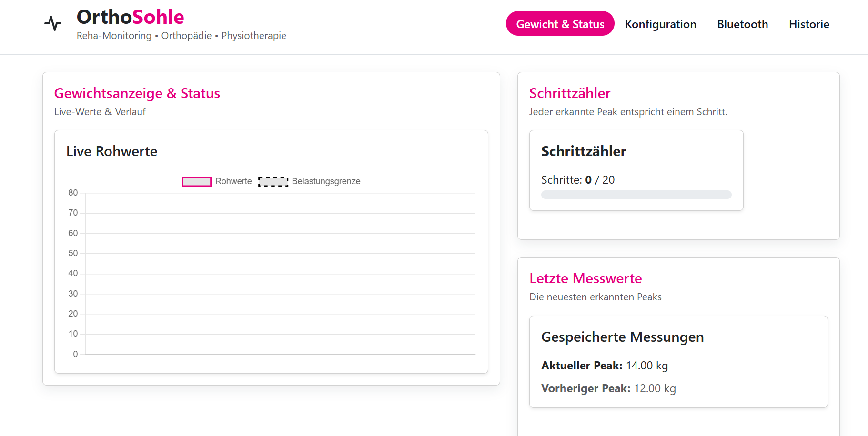Go to the Historie tab
The image size is (868, 436).
tap(808, 24)
